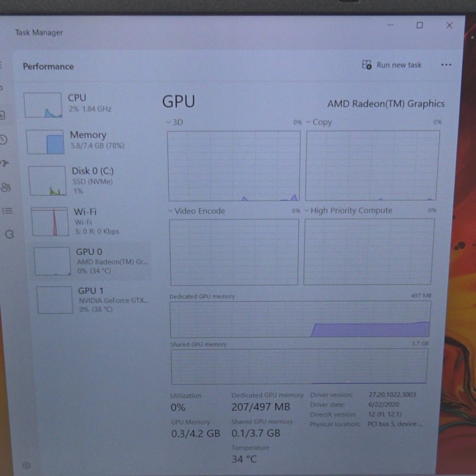476x476 pixels.
Task: Click the Utilization 0% value
Action: [x=178, y=407]
